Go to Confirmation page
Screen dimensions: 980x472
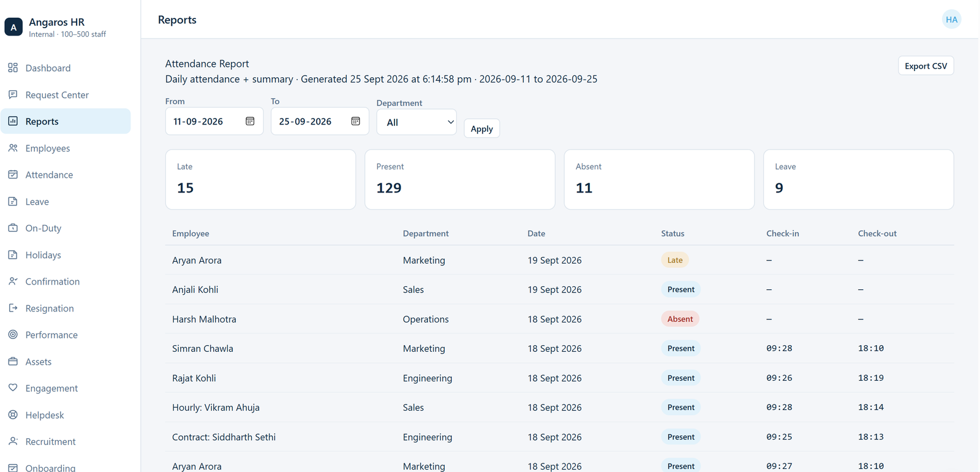(x=66, y=281)
